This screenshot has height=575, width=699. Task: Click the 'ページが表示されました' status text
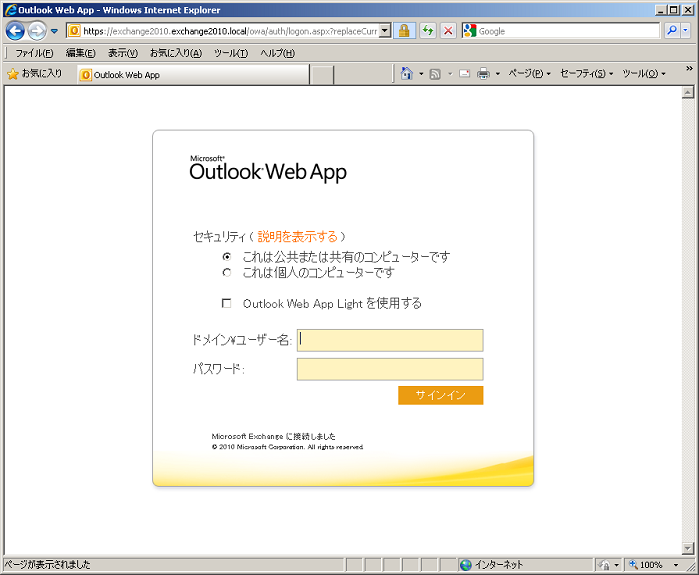(x=47, y=565)
